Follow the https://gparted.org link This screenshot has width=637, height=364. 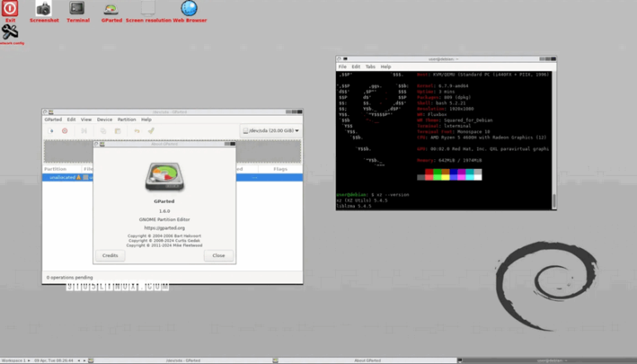(163, 227)
